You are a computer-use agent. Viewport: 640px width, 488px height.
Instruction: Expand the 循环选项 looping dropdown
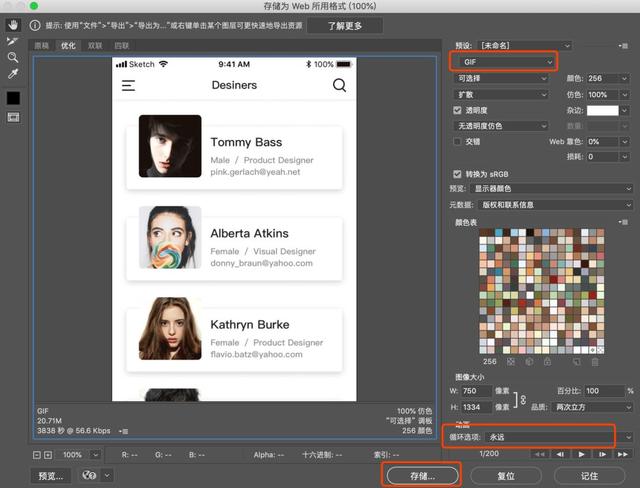(560, 437)
